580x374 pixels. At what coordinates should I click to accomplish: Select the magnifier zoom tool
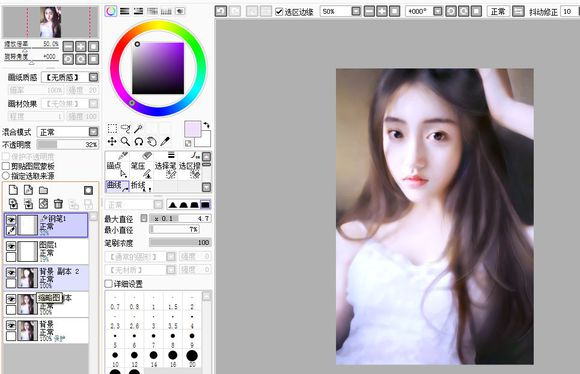(x=125, y=142)
